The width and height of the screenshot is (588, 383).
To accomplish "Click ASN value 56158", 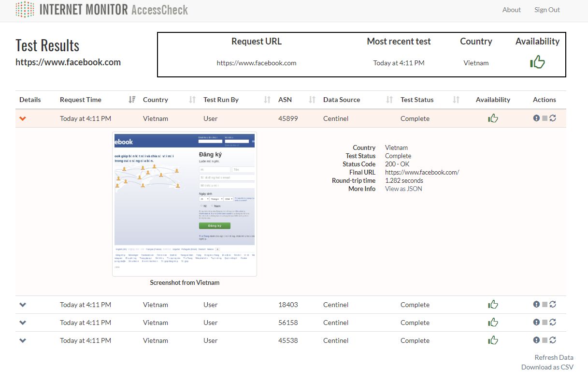I will (x=288, y=323).
